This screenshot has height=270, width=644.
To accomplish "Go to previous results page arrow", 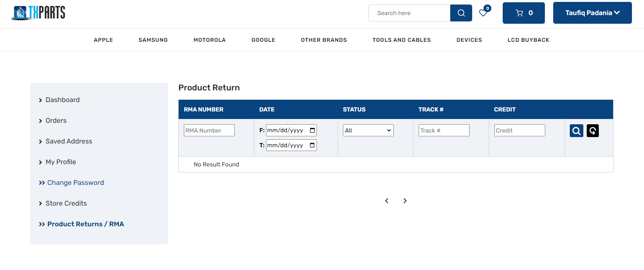I will [x=387, y=201].
